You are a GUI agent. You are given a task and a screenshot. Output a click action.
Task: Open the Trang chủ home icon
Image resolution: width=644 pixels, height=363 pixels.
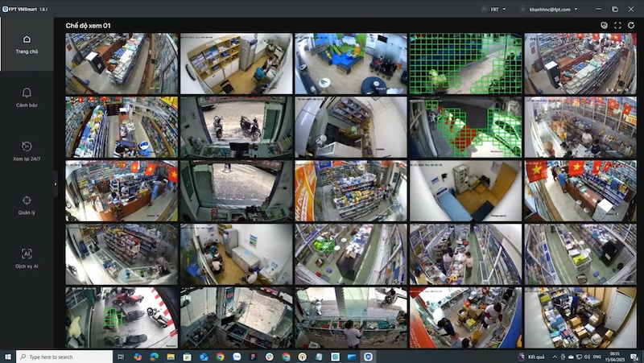coord(27,43)
